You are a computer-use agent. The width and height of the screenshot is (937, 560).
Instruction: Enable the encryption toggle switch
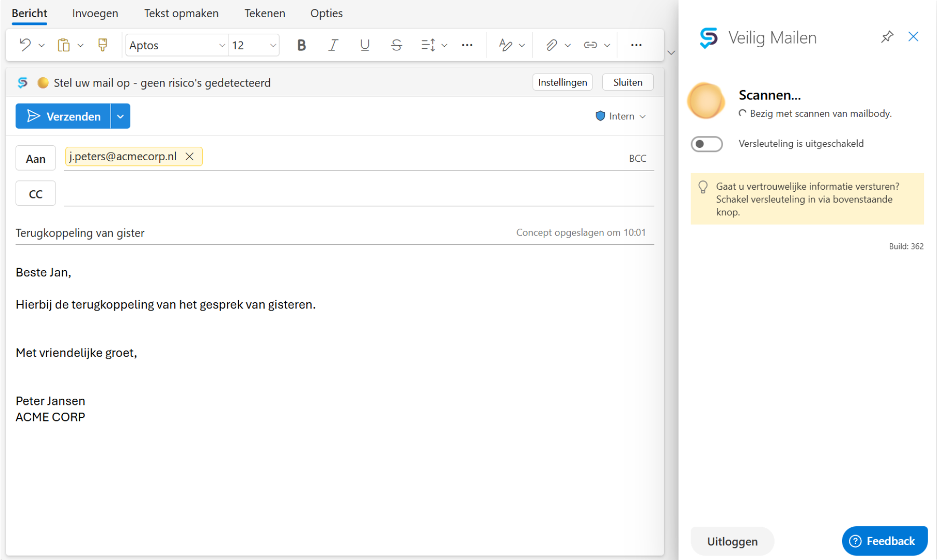tap(706, 144)
